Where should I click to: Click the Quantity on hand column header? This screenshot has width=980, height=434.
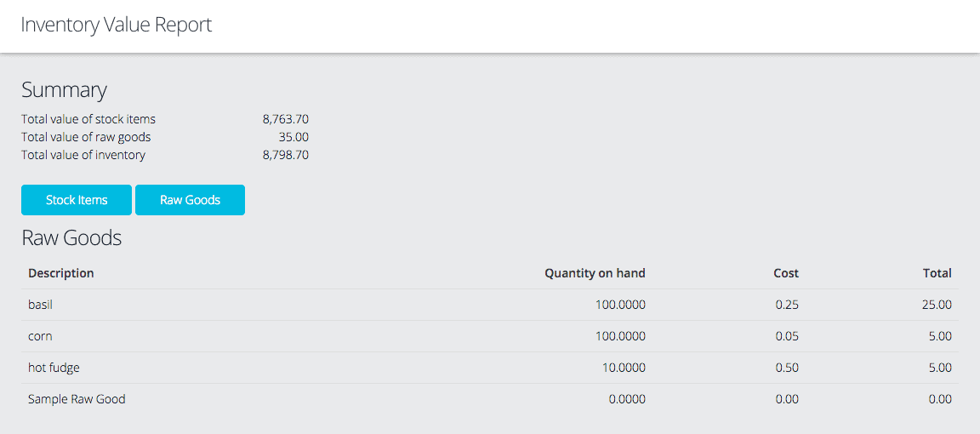(595, 273)
